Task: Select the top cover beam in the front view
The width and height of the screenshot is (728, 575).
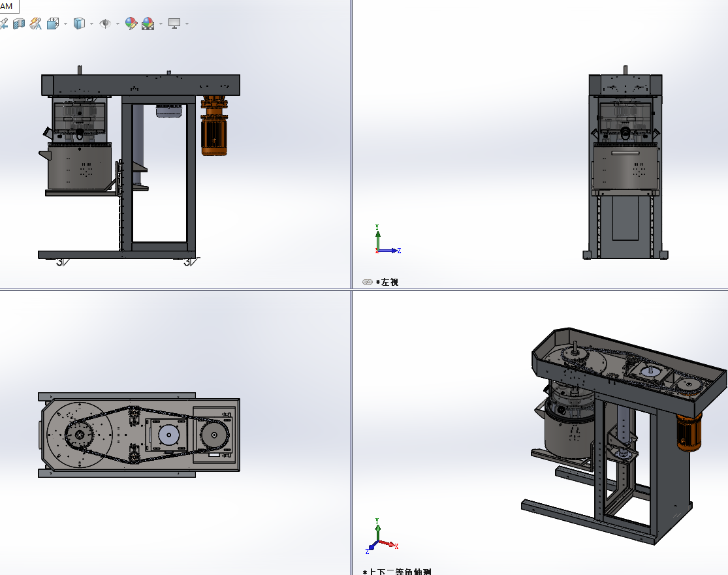Action: pos(140,85)
